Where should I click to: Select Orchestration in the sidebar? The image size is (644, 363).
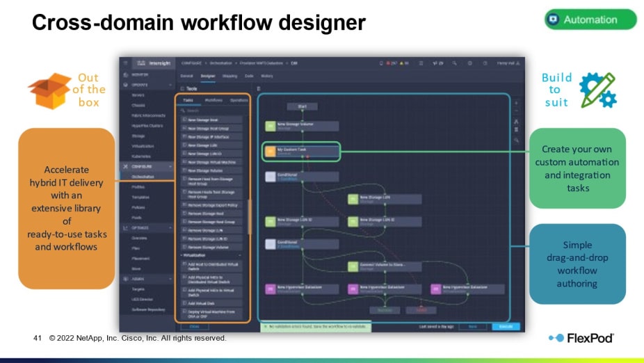(143, 177)
